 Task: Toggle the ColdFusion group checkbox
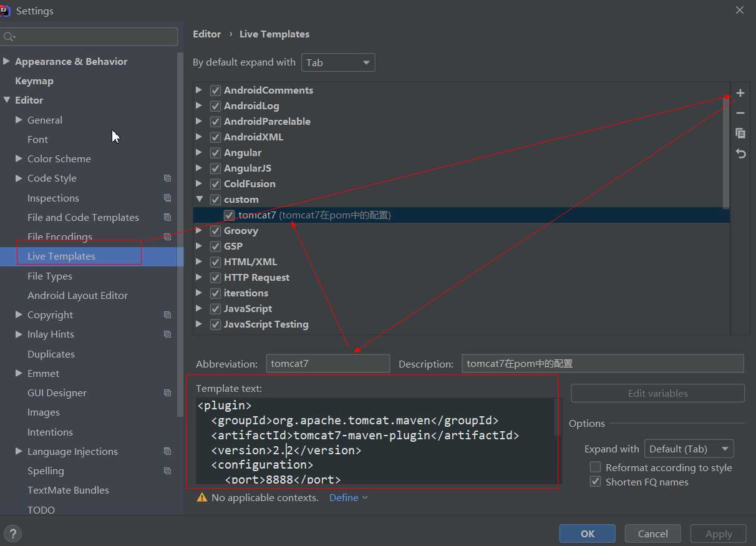pyautogui.click(x=215, y=184)
